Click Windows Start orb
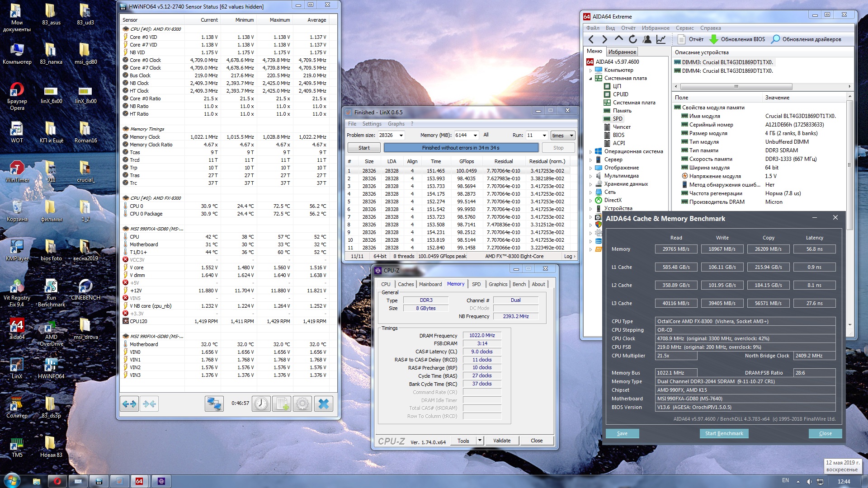This screenshot has width=868, height=488. (x=12, y=480)
